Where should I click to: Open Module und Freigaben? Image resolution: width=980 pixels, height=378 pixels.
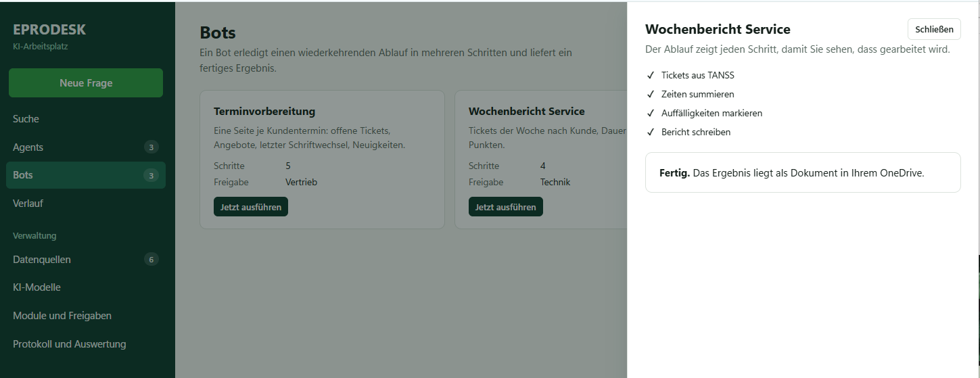point(86,316)
